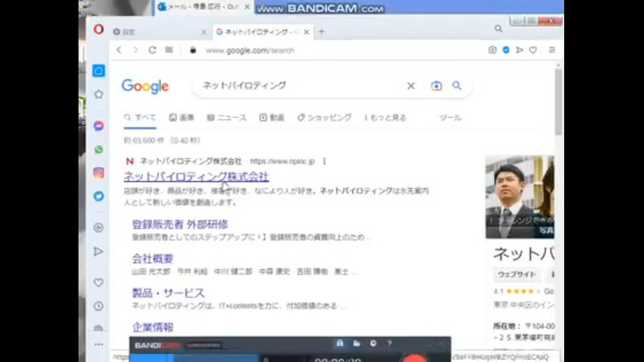Open the 企業情報 sitelink

click(x=152, y=327)
